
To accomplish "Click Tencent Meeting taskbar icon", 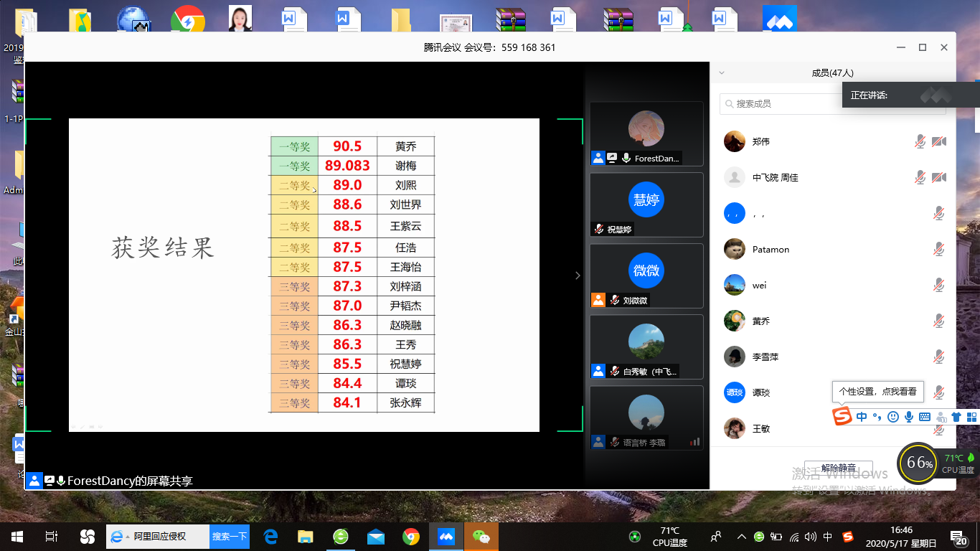I will pyautogui.click(x=446, y=537).
